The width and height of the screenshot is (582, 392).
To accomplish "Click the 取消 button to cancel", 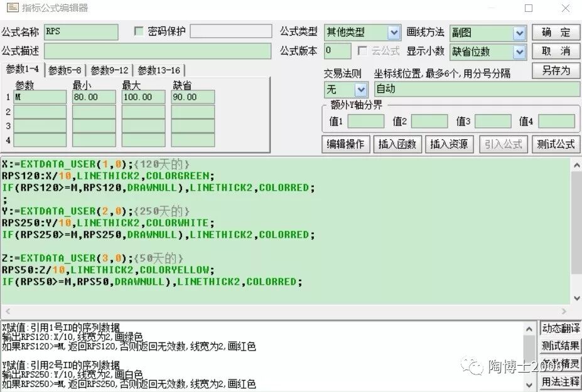I will click(x=555, y=51).
